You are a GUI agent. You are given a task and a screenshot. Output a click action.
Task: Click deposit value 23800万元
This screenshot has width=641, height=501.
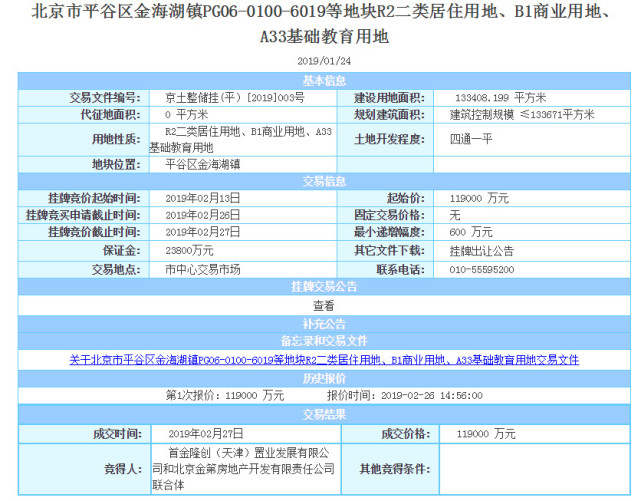tap(189, 250)
